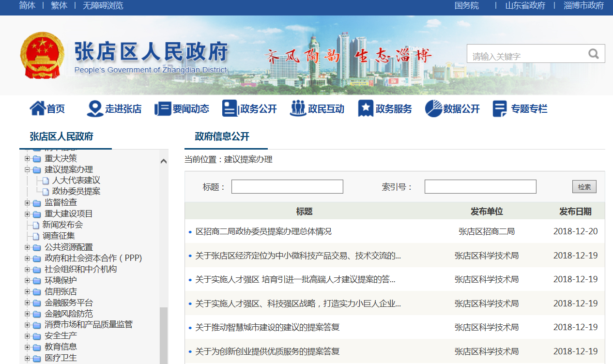Viewport: 613px width, 364px height.
Task: Collapse the 建议提案办理 tree node
Action: 28,170
